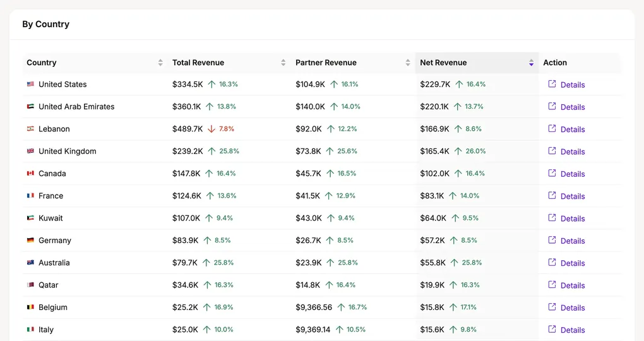Click external-link icon in Canada row
The width and height of the screenshot is (644, 341).
(x=552, y=173)
